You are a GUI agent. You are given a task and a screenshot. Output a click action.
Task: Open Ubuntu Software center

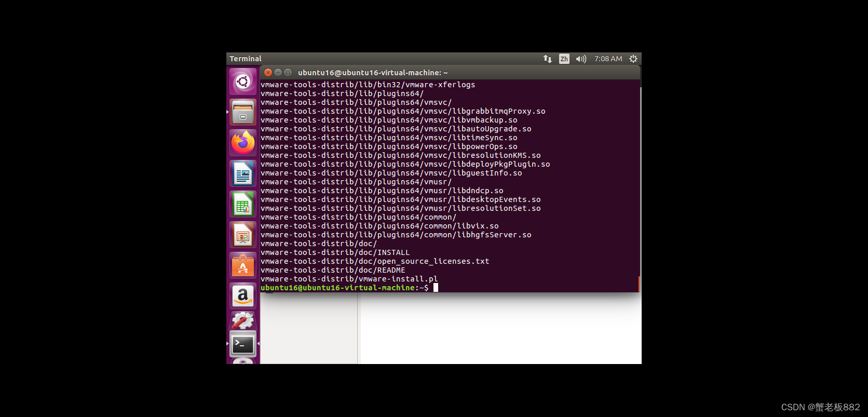243,265
